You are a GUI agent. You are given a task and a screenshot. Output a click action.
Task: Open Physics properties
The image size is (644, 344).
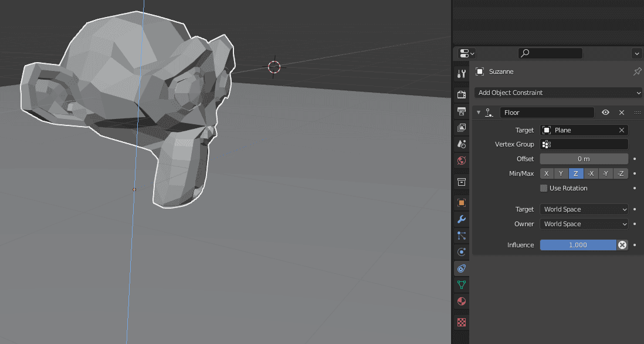461,251
